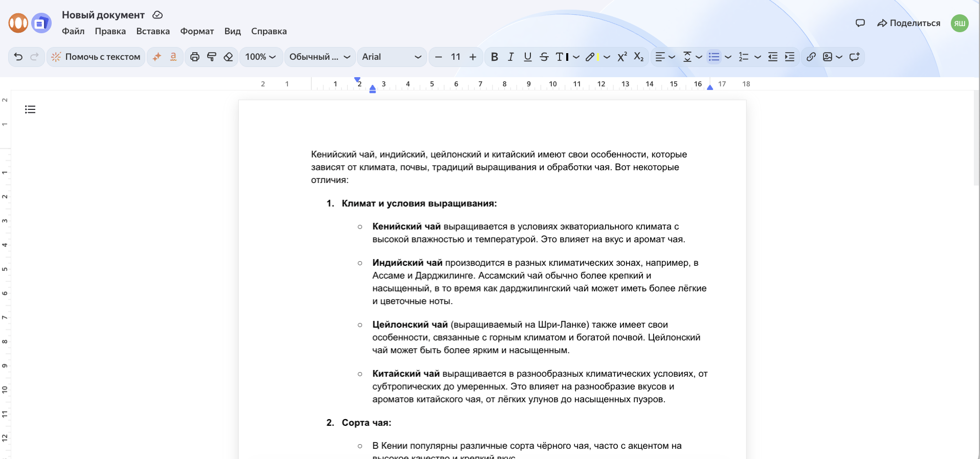Add a comment from the toolbar

[x=855, y=57]
